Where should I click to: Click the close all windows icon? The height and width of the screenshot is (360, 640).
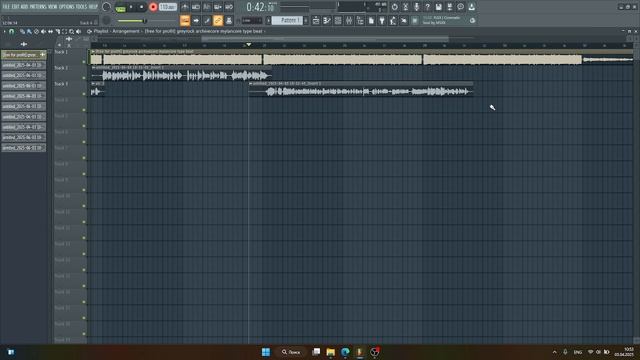point(404,20)
